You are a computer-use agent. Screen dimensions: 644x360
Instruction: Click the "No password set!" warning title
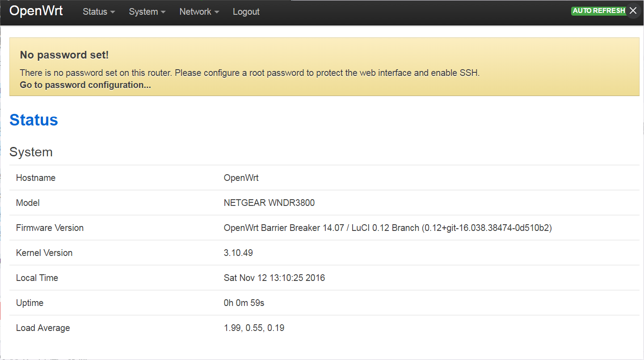64,55
